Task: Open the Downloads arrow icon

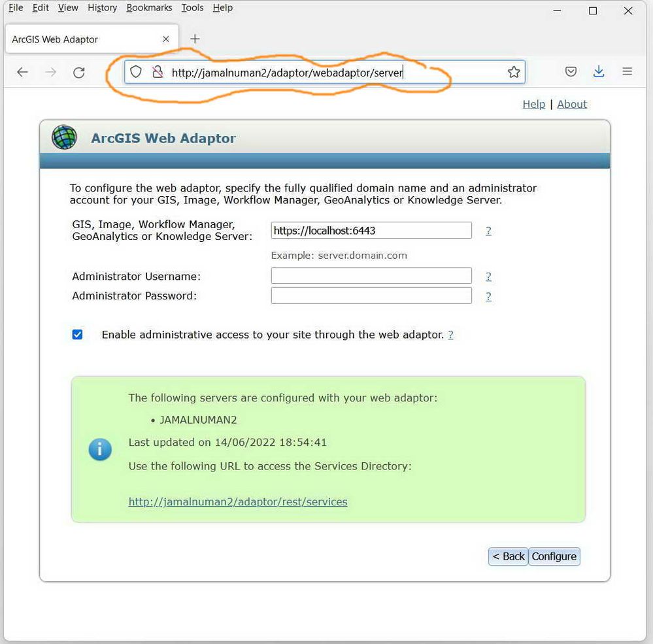Action: (x=599, y=72)
